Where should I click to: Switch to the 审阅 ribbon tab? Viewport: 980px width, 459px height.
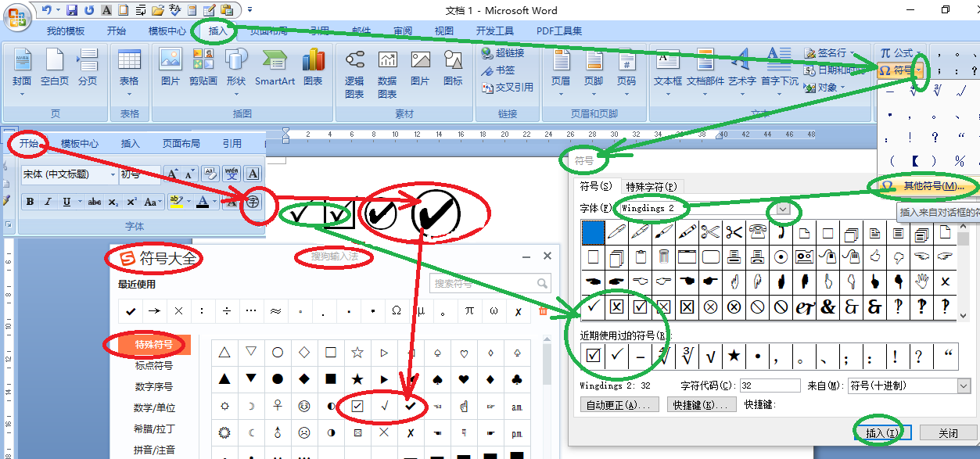click(403, 31)
